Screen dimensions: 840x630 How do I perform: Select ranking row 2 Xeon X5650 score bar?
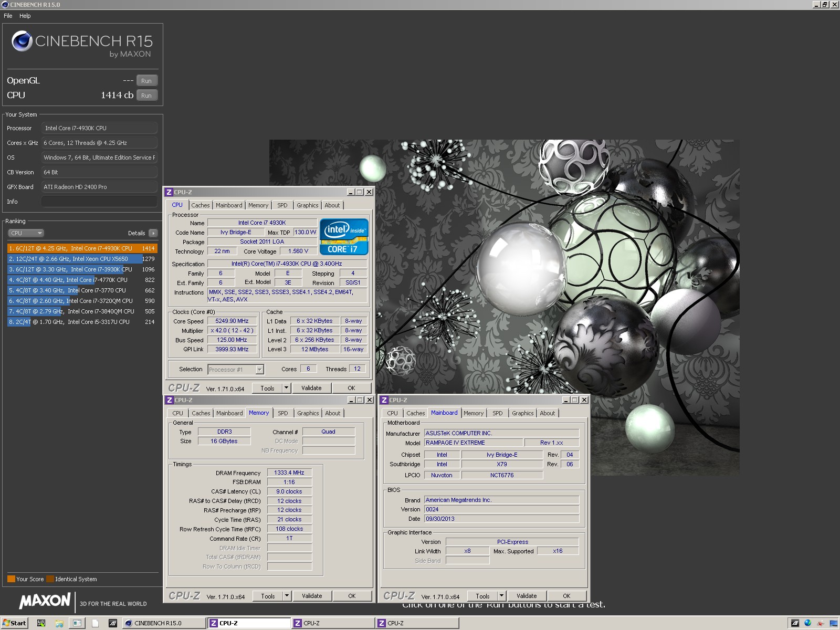tap(82, 259)
